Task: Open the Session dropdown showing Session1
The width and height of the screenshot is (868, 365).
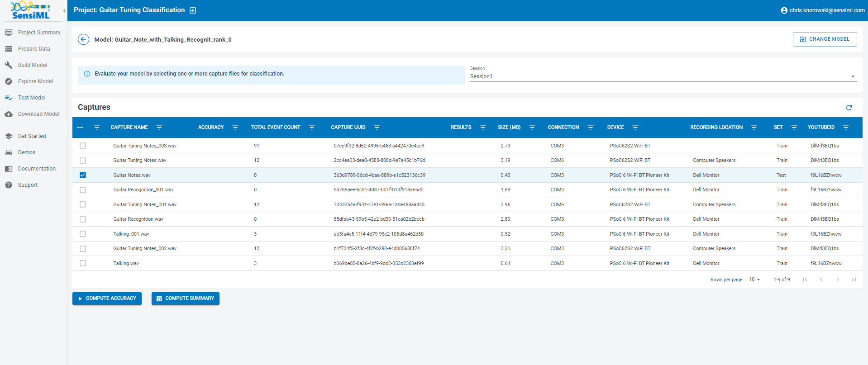Action: pos(663,76)
